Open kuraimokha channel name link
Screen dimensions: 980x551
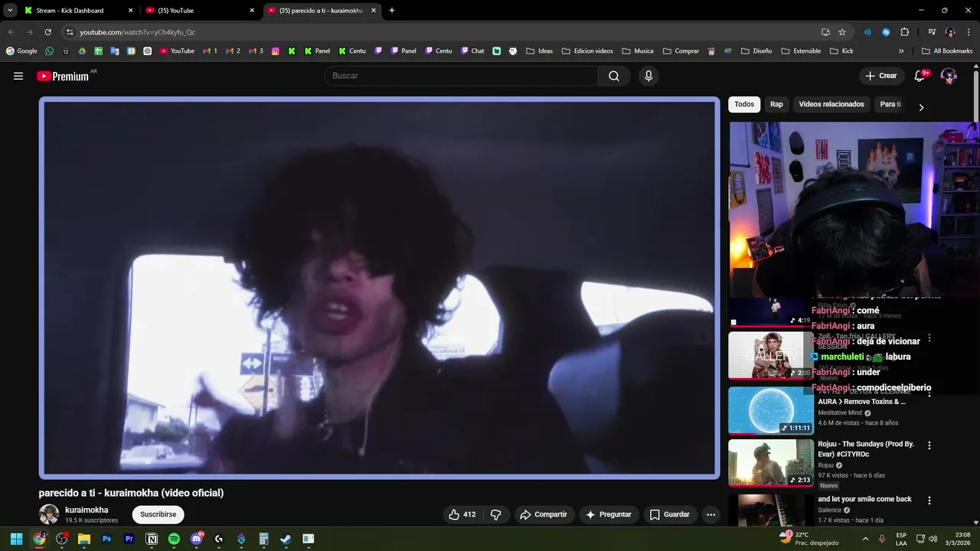click(x=87, y=510)
